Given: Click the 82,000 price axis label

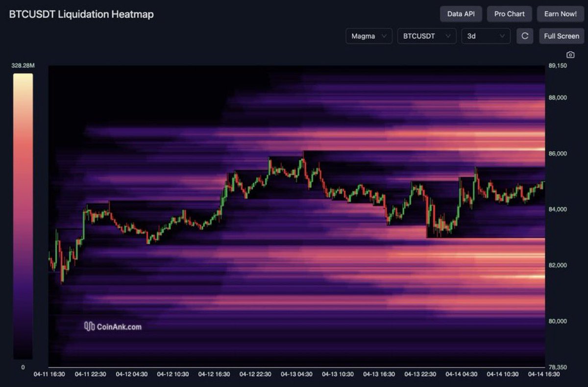Looking at the screenshot, I should click(x=558, y=265).
